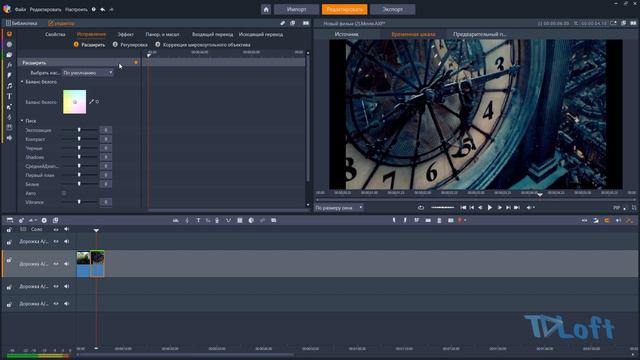The image size is (640, 360).
Task: Open the preset dropdown 'По умолчанию'
Action: pyautogui.click(x=88, y=73)
